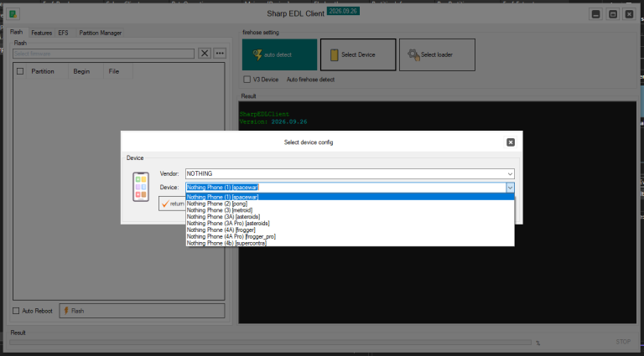Maximize the Sharp EDL Client window
The width and height of the screenshot is (644, 356).
[x=613, y=14]
